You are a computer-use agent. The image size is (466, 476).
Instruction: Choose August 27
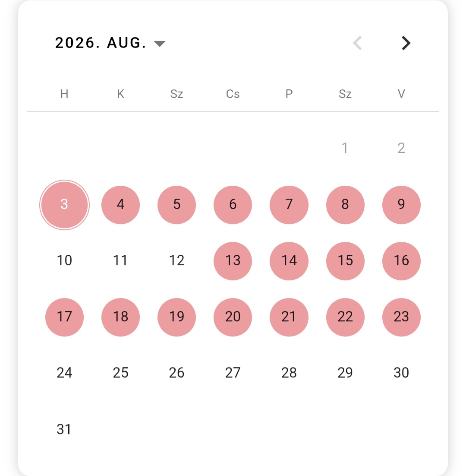coord(233,373)
